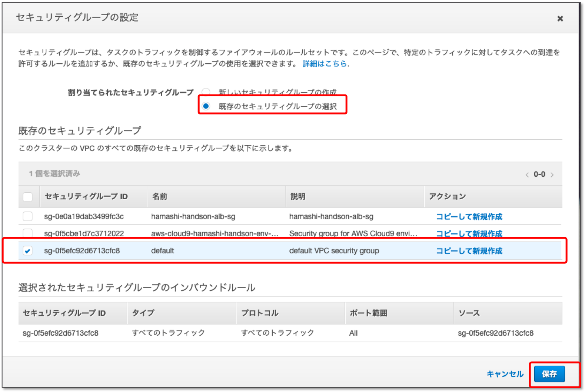Click the 名前 column header
This screenshot has height=392, width=585.
[x=160, y=196]
